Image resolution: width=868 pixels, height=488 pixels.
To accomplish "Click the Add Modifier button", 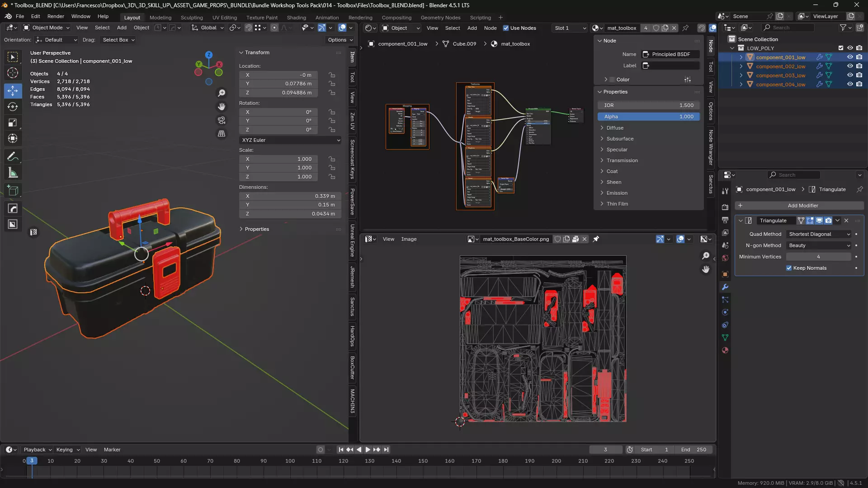I will (x=799, y=206).
